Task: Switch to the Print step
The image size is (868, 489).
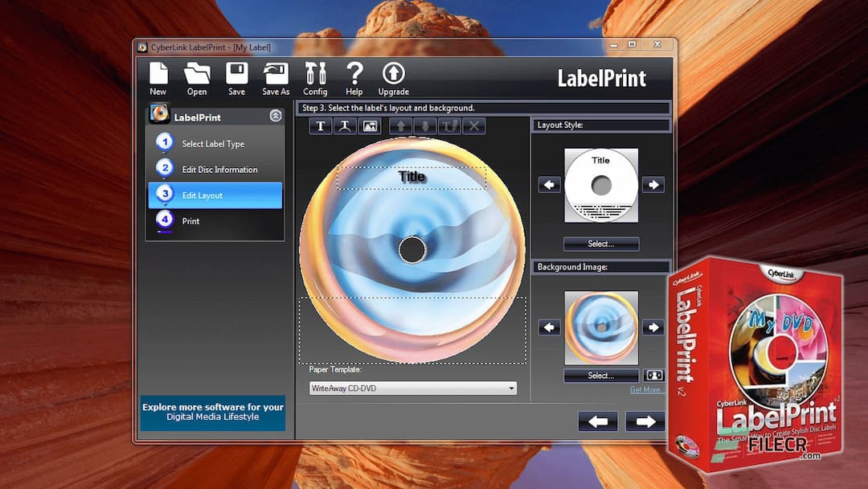Action: pos(190,221)
